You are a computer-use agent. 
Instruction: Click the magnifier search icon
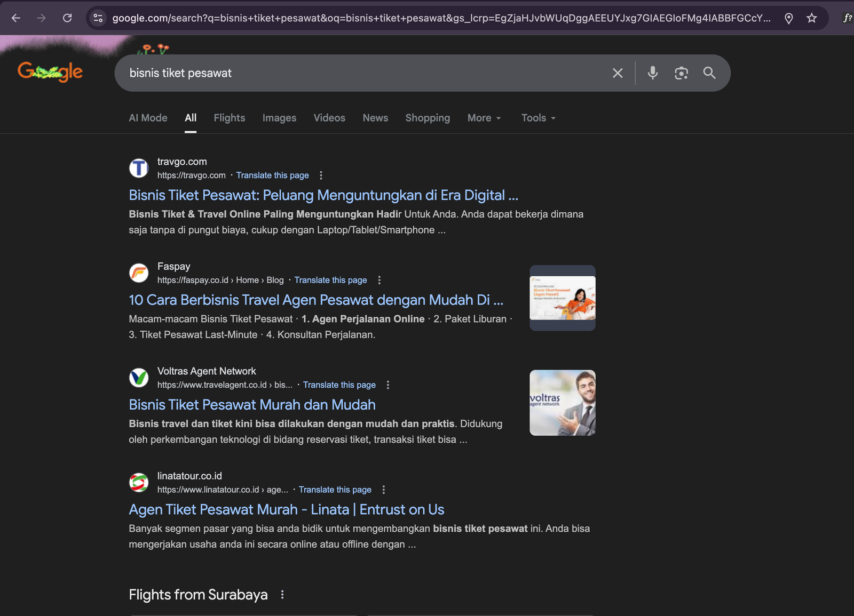(x=709, y=73)
